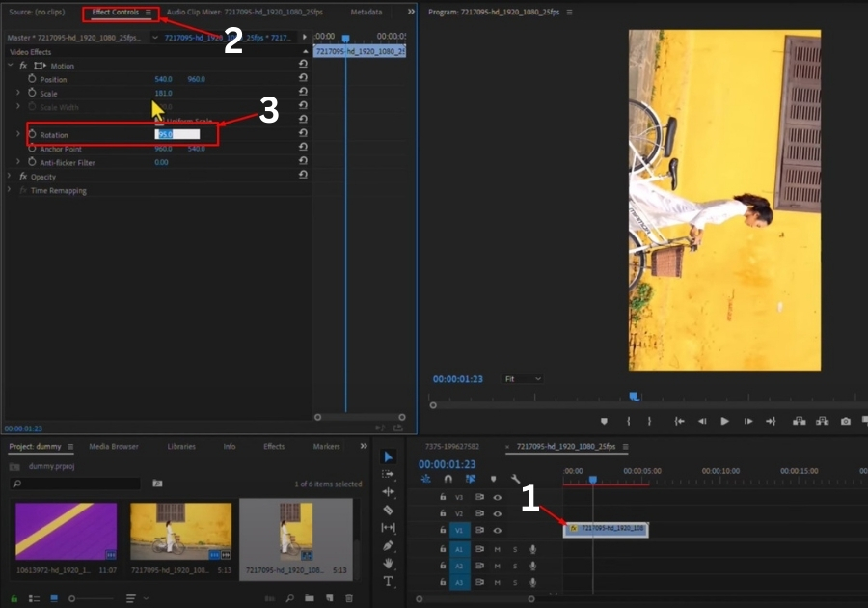
Task: Mute audio track A1
Action: coord(497,550)
